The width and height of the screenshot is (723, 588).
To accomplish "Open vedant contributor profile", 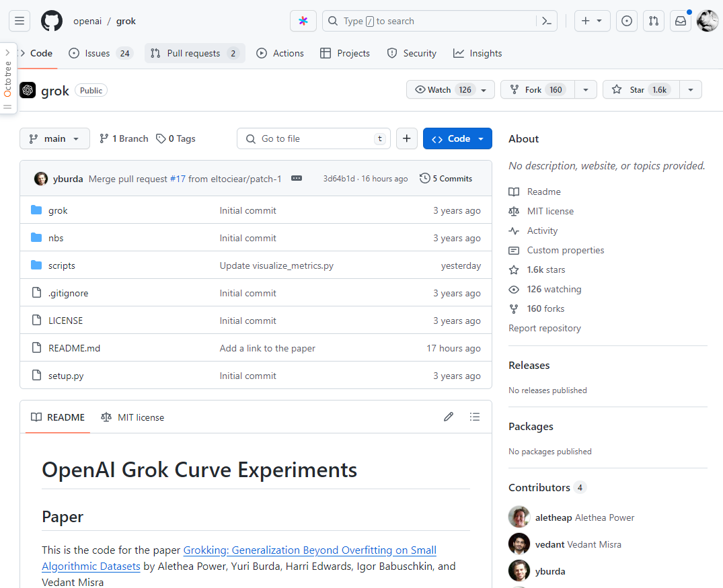I will pos(549,544).
